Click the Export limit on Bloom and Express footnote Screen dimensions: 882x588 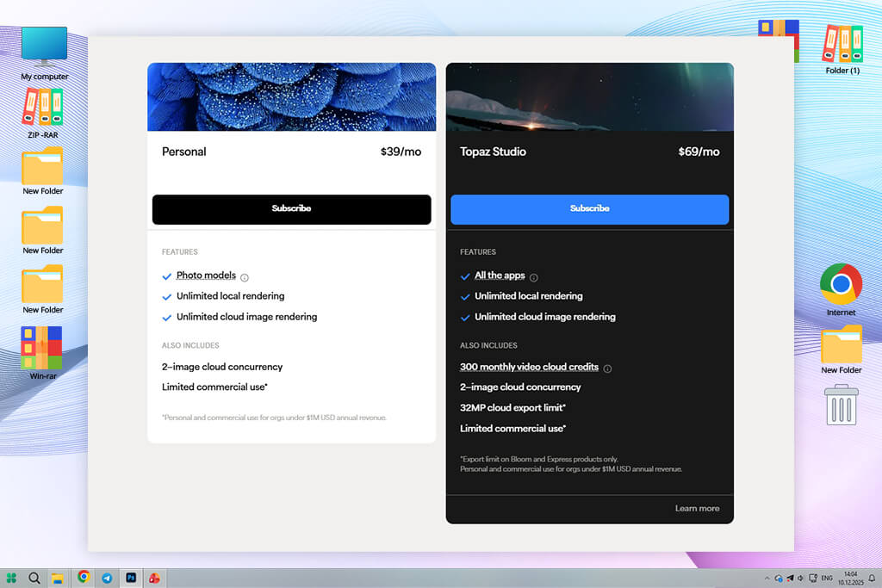click(x=539, y=459)
